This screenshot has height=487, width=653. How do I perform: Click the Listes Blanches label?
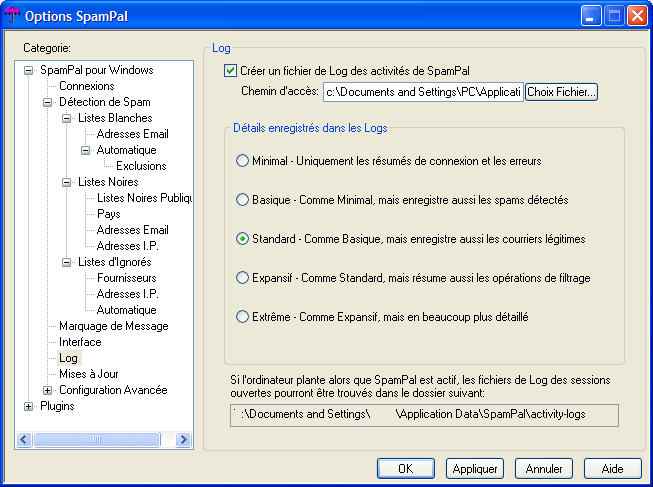point(115,118)
